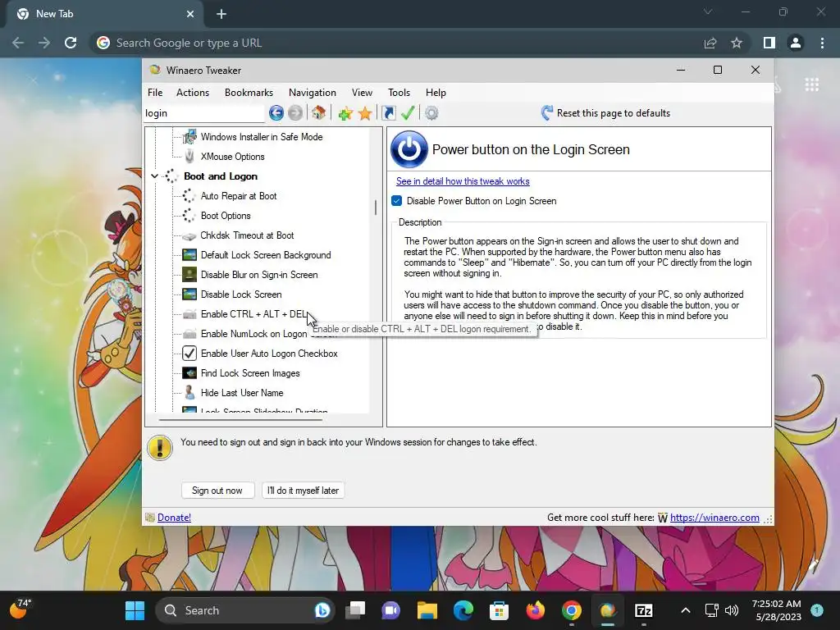The image size is (840, 630).
Task: Click the Hide Last User Name person icon
Action: [189, 393]
